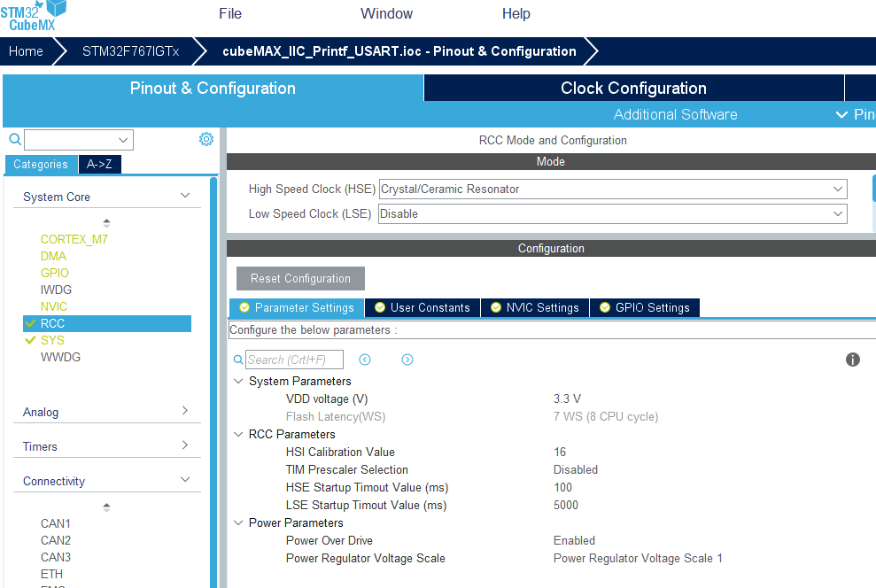This screenshot has width=876, height=588.
Task: Click the Power Over Drive value Enabled
Action: (574, 540)
